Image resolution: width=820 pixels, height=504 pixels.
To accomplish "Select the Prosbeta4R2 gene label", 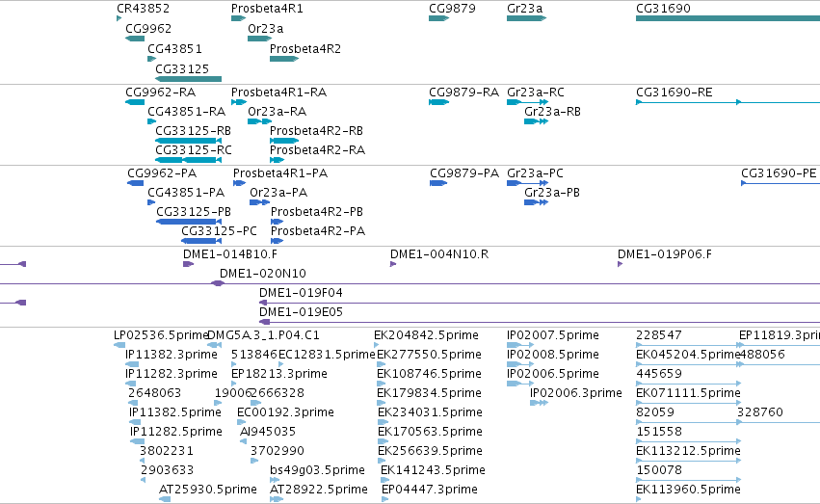I will click(x=304, y=49).
